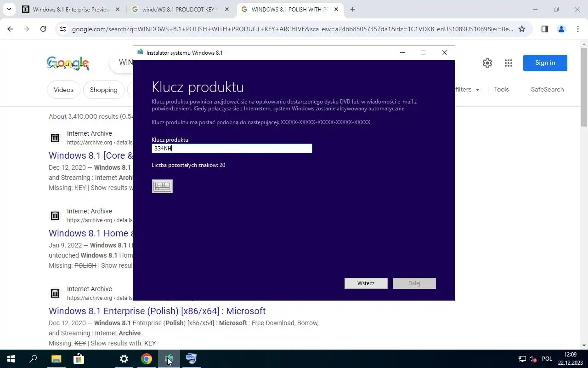Open Windows 8.1 [Core & result link
Image resolution: width=588 pixels, height=368 pixels.
point(91,155)
